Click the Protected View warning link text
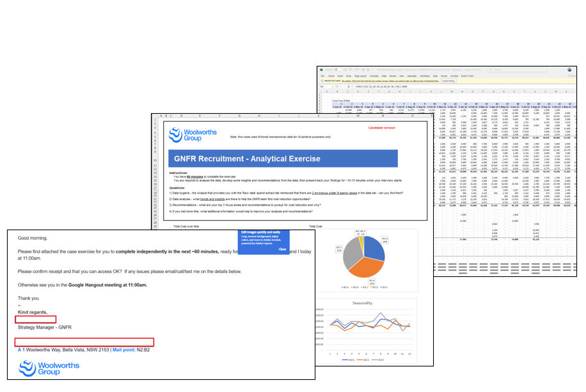The image size is (586, 392). tap(390, 81)
